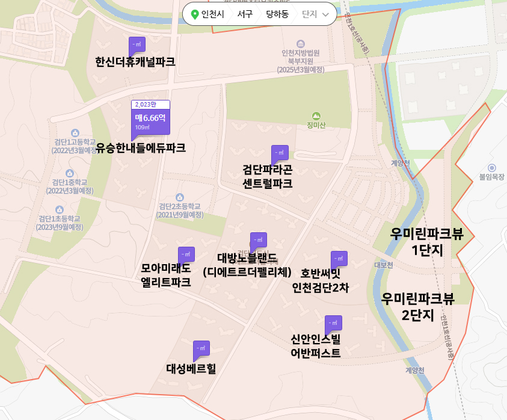
Task: Click the 호반써밋 인천검단2차 label
Action: pyautogui.click(x=321, y=280)
